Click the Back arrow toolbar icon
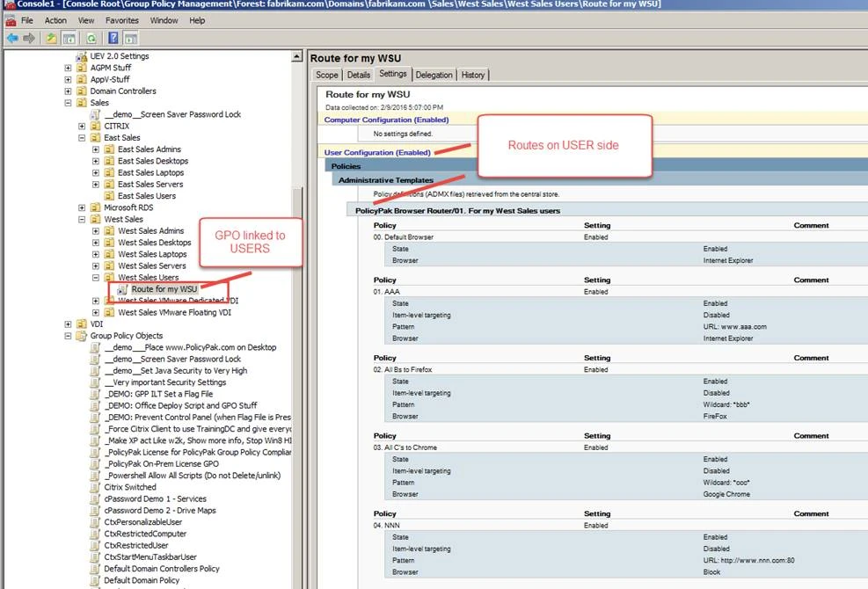 click(11, 38)
